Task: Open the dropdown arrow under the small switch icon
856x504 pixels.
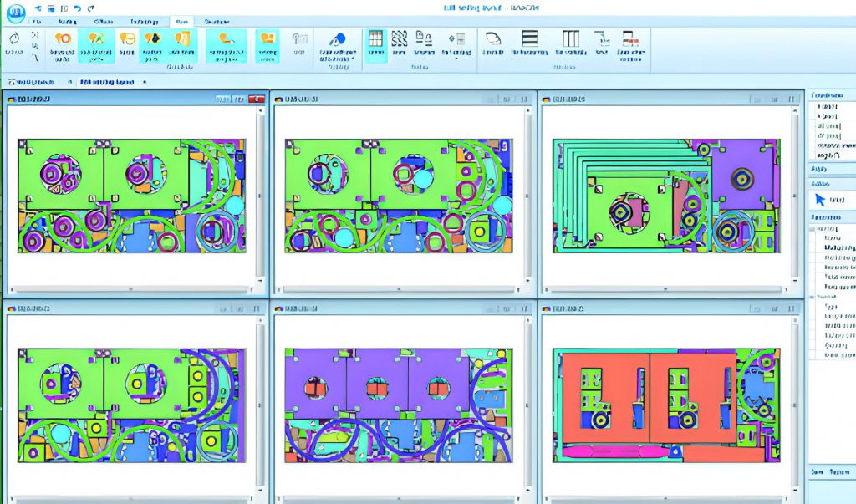Action: click(456, 57)
